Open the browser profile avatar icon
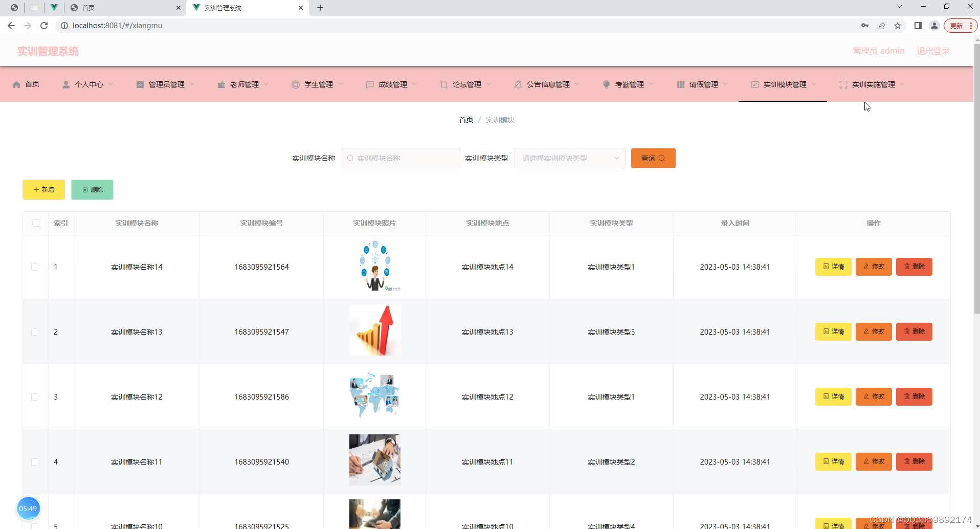The height and width of the screenshot is (529, 980). click(934, 26)
